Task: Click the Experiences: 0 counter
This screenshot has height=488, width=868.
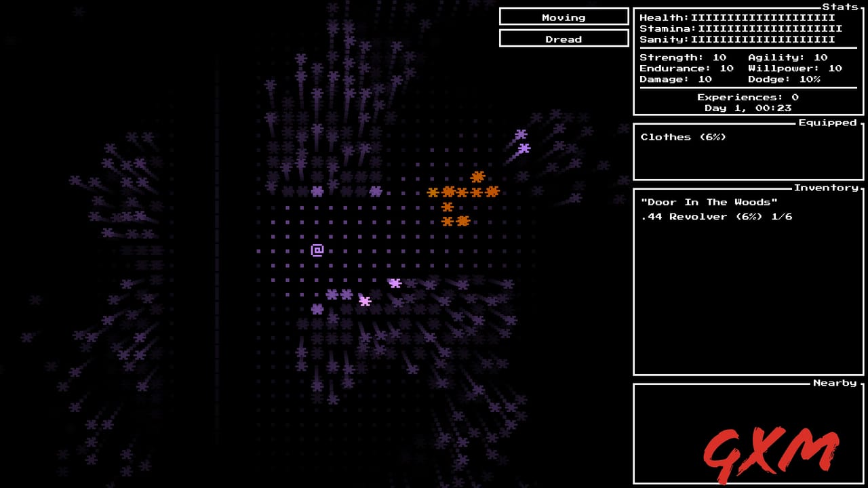Action: point(747,97)
